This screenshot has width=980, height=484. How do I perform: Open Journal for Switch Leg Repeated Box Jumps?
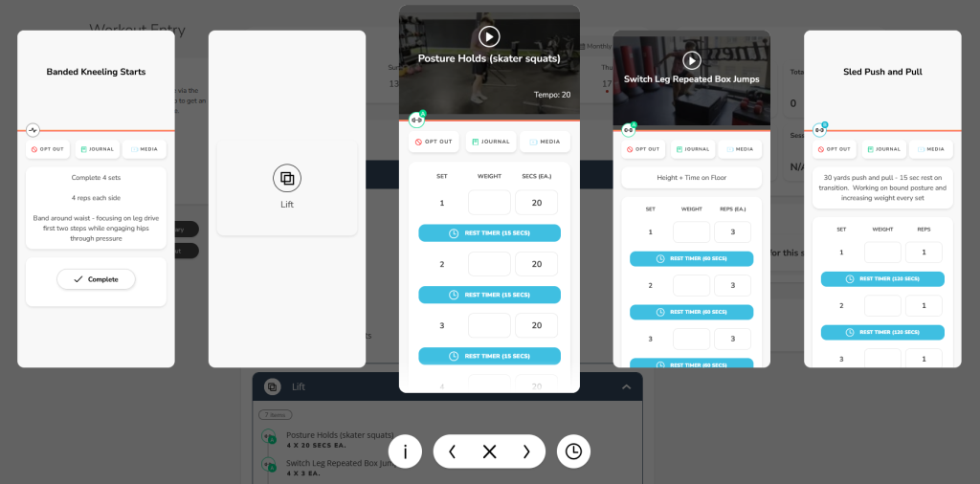point(693,149)
